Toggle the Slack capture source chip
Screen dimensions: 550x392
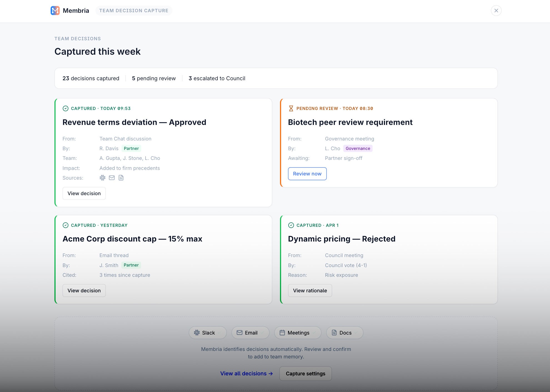click(207, 333)
